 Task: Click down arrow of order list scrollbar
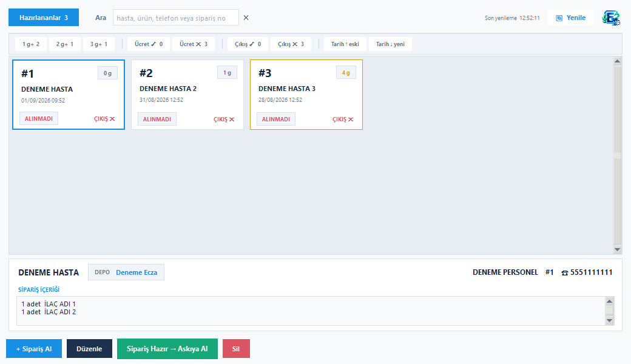pos(617,250)
